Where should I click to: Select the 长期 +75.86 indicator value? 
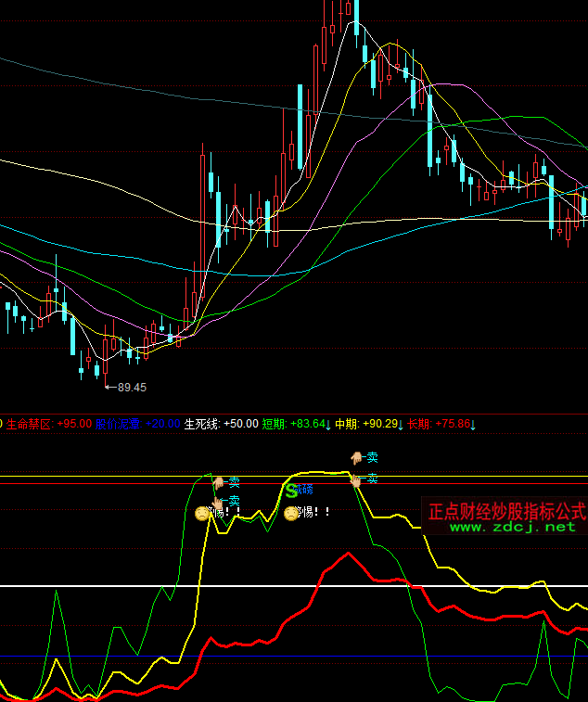[x=451, y=424]
